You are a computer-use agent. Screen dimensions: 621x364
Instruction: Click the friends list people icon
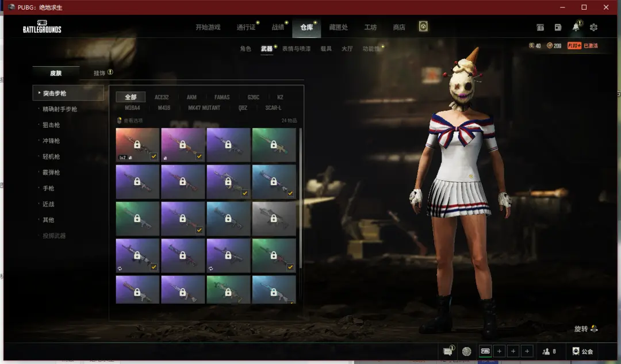546,351
